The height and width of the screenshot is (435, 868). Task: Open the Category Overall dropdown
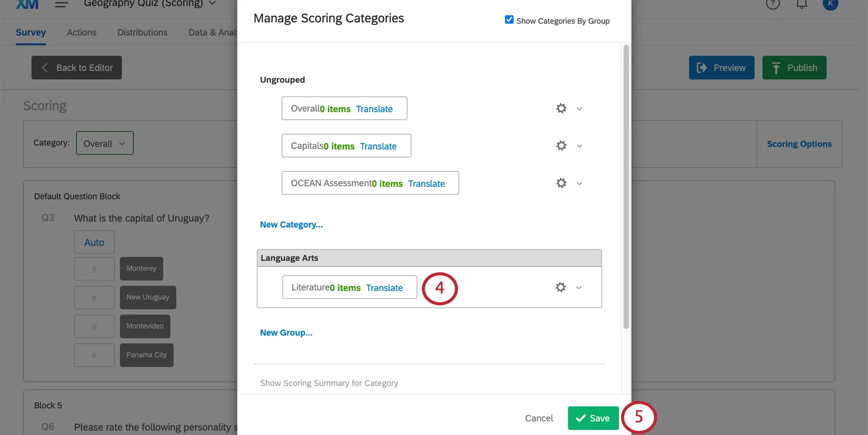(x=105, y=143)
